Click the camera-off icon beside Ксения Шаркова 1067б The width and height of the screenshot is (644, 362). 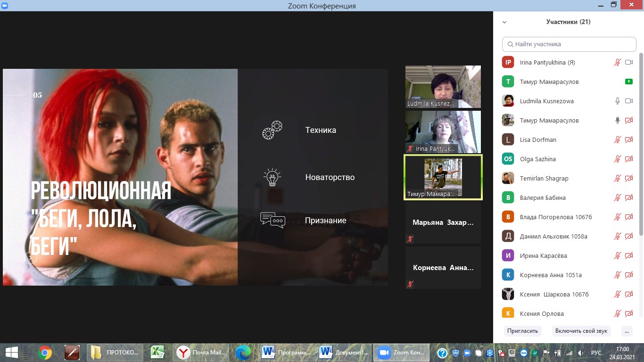coord(628,294)
